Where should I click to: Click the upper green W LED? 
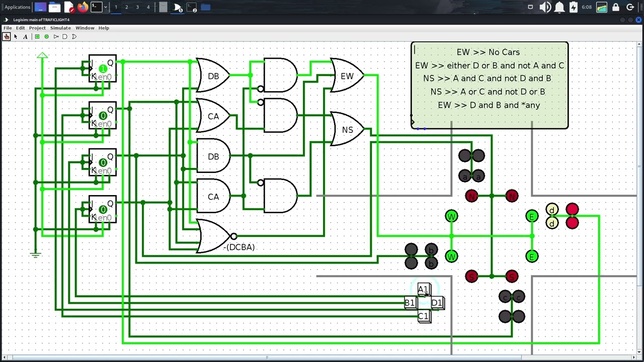click(x=451, y=216)
